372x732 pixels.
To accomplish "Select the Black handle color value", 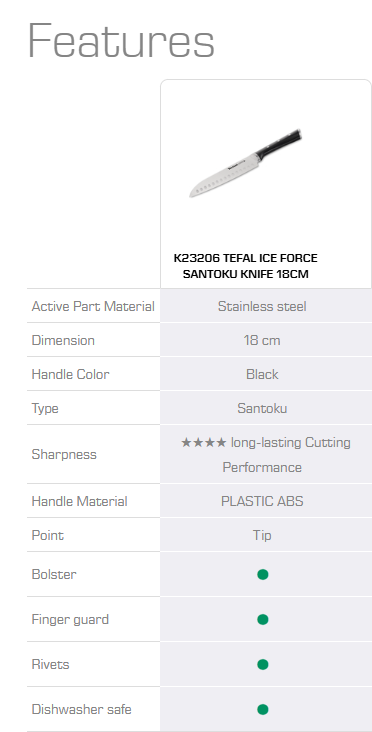I will click(262, 374).
